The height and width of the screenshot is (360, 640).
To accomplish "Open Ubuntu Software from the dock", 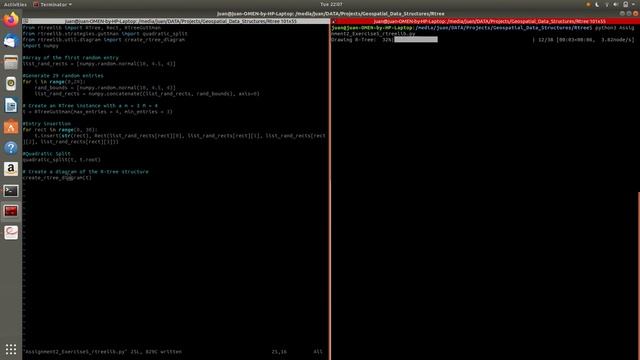I will 11,127.
